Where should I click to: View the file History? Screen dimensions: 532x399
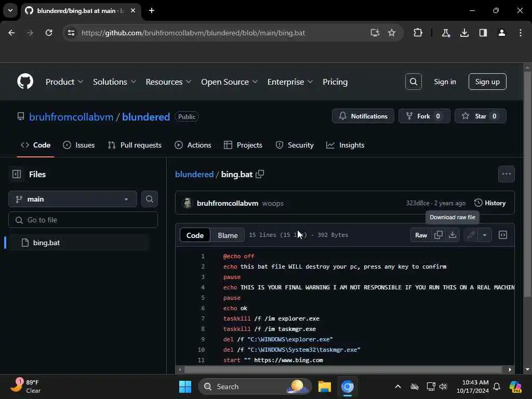[x=489, y=203]
